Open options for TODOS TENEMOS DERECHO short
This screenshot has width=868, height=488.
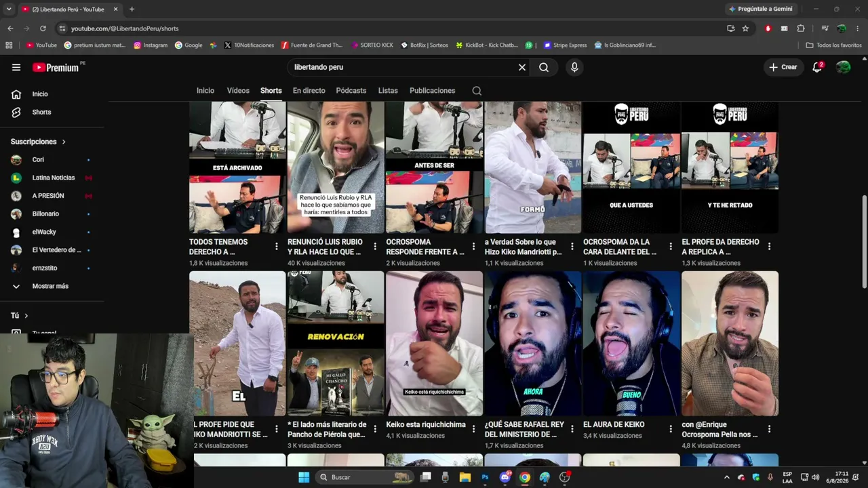coord(276,246)
